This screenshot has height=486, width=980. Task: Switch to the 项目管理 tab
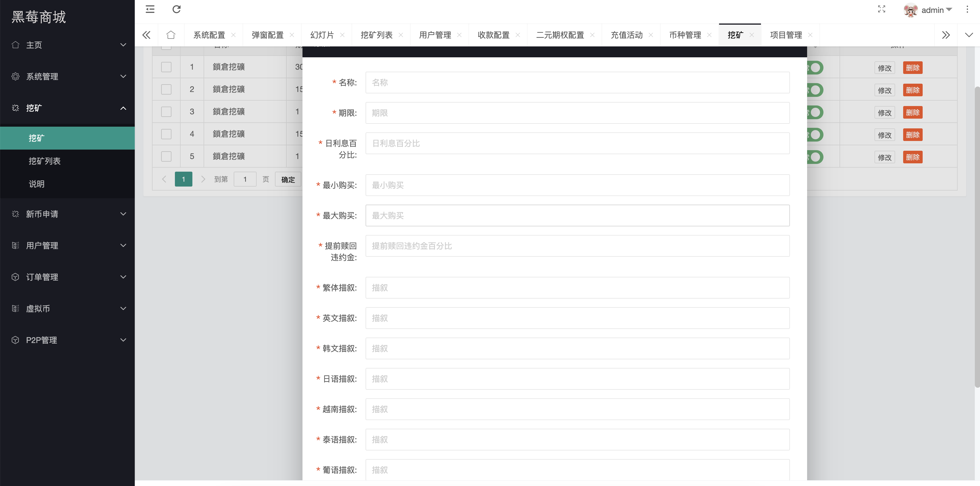click(786, 35)
